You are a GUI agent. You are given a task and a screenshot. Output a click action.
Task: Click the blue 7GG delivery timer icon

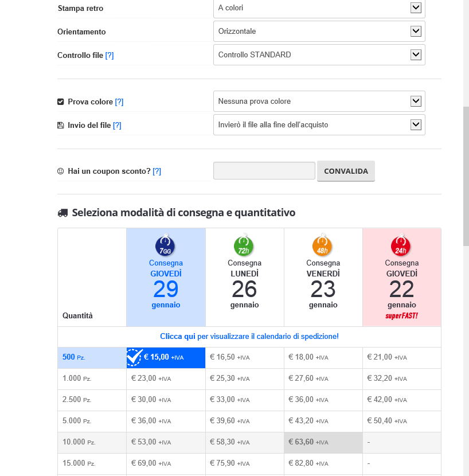(165, 247)
